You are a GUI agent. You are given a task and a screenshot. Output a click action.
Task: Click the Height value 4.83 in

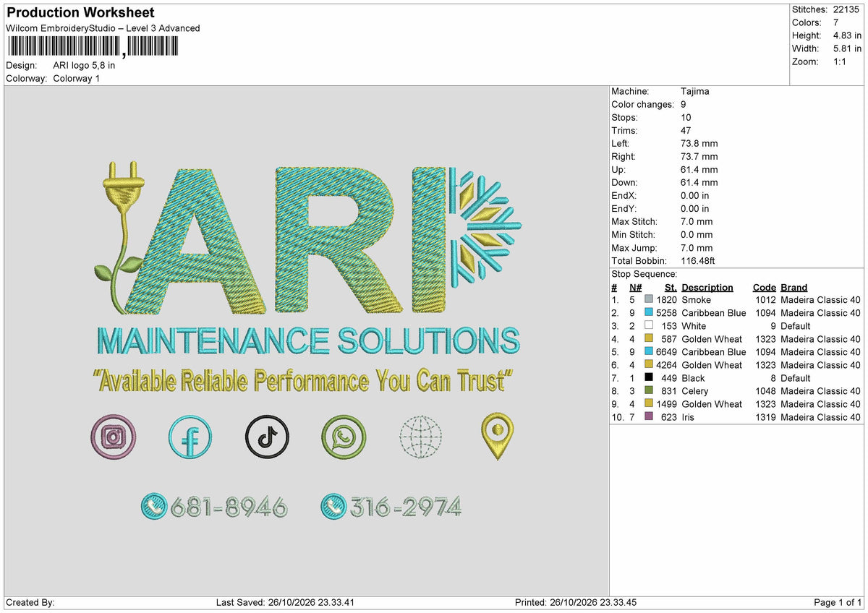click(x=847, y=35)
